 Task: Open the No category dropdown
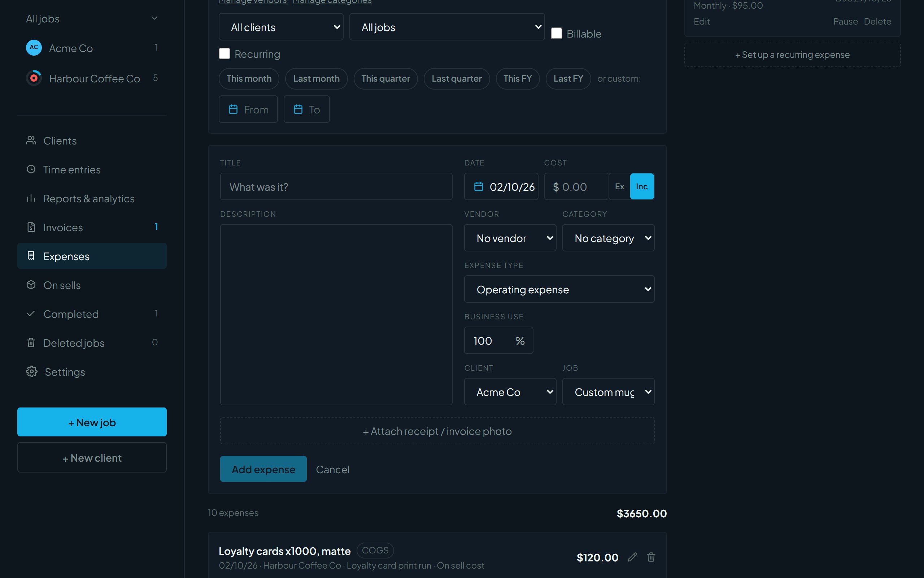[608, 238]
